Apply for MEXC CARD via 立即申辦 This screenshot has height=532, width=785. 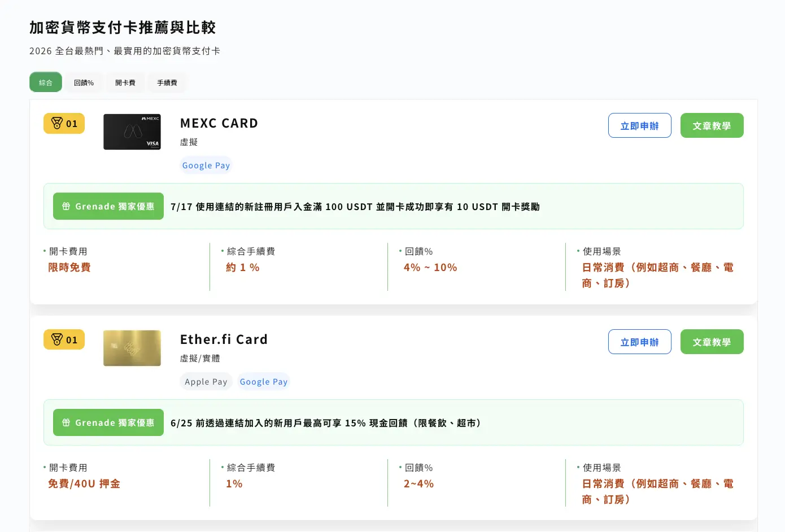tap(639, 125)
